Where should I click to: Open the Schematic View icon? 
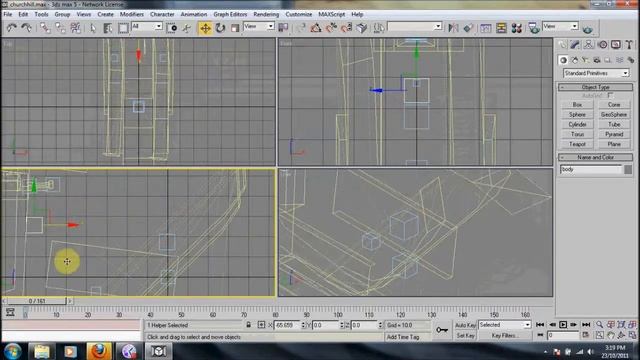[501, 28]
